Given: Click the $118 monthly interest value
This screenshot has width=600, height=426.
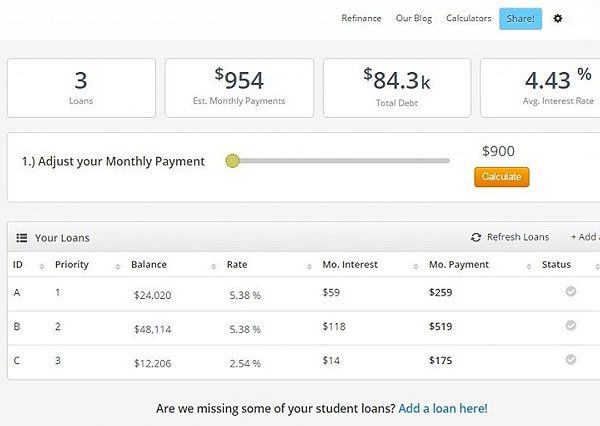Looking at the screenshot, I should point(334,326).
